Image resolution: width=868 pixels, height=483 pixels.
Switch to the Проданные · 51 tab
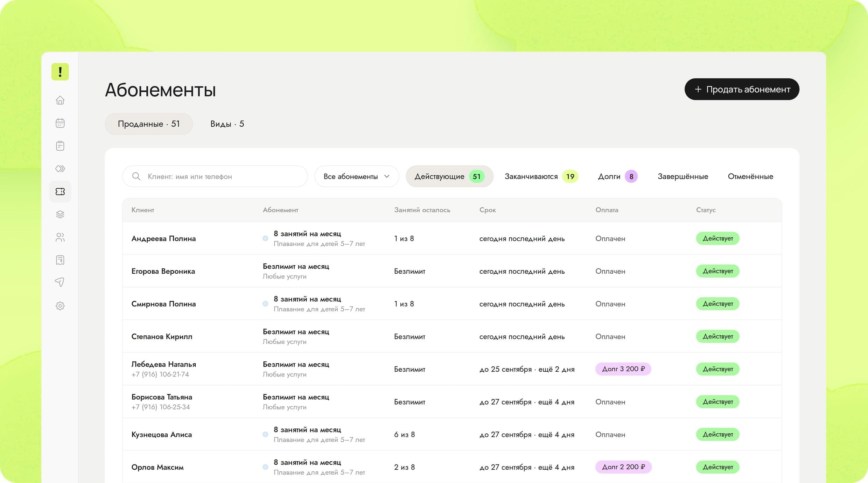coord(149,124)
